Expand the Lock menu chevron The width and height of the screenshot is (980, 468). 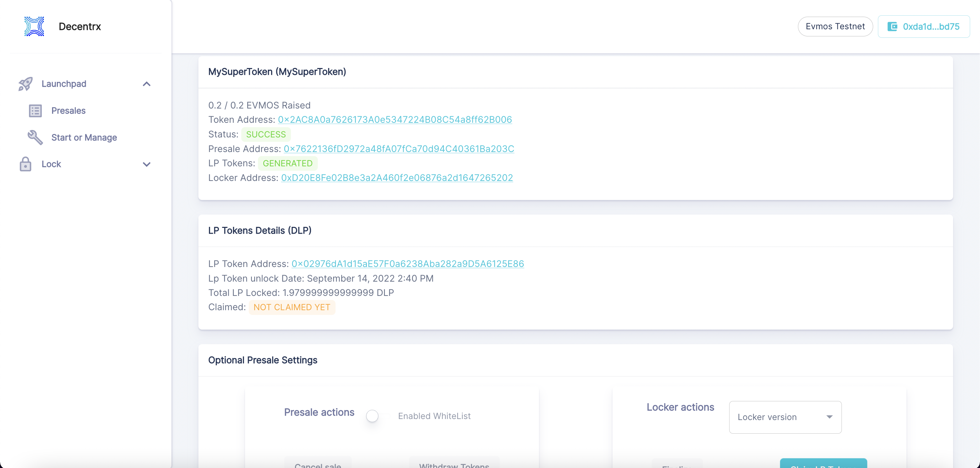[x=146, y=164]
